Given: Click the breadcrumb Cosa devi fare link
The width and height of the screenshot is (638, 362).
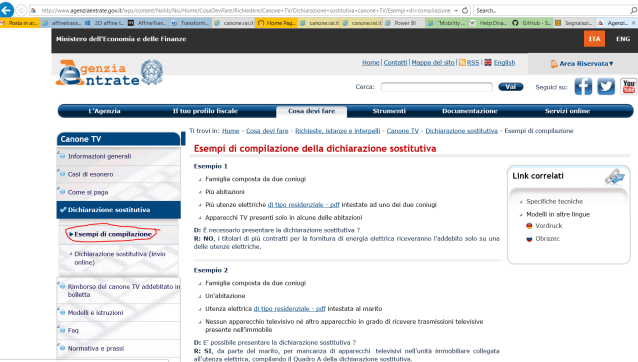Looking at the screenshot, I should [267, 131].
